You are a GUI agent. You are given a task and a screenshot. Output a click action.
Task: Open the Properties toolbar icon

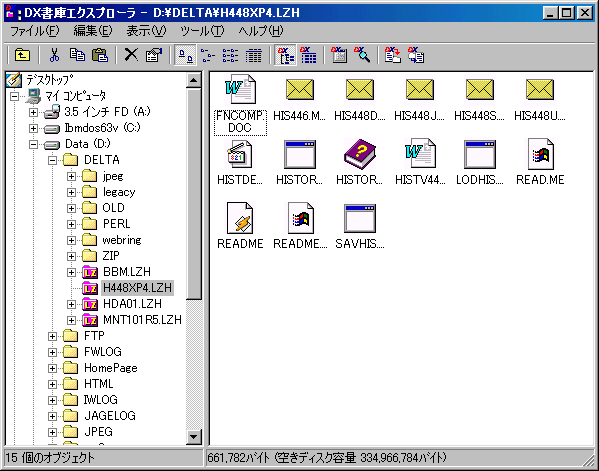coord(154,55)
